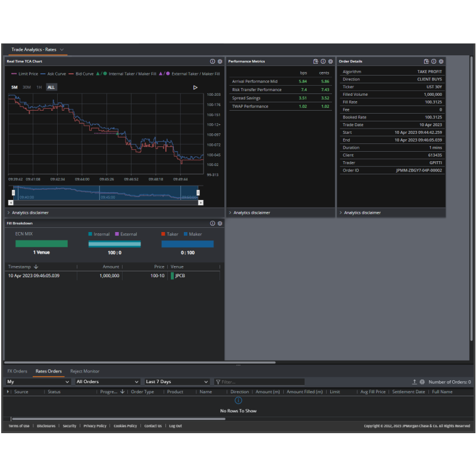Open settings gear in Real Time TCA Chart

220,61
